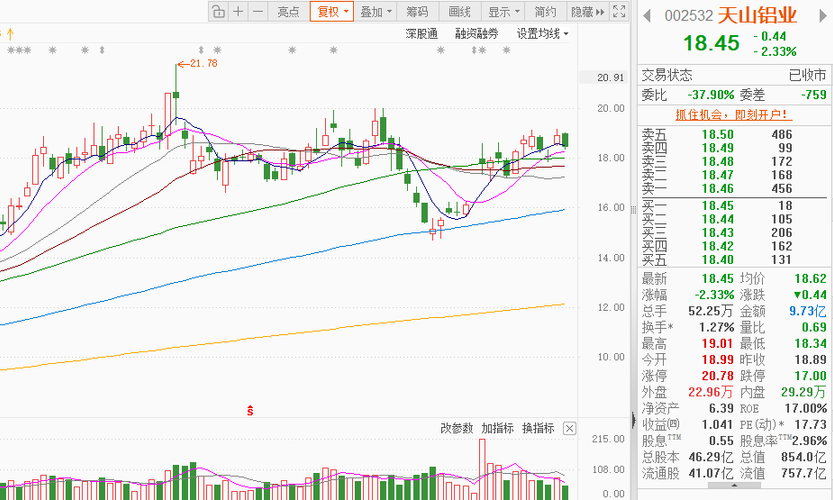Click 外盘 value 22.96万
This screenshot has width=833, height=500.
coord(711,392)
